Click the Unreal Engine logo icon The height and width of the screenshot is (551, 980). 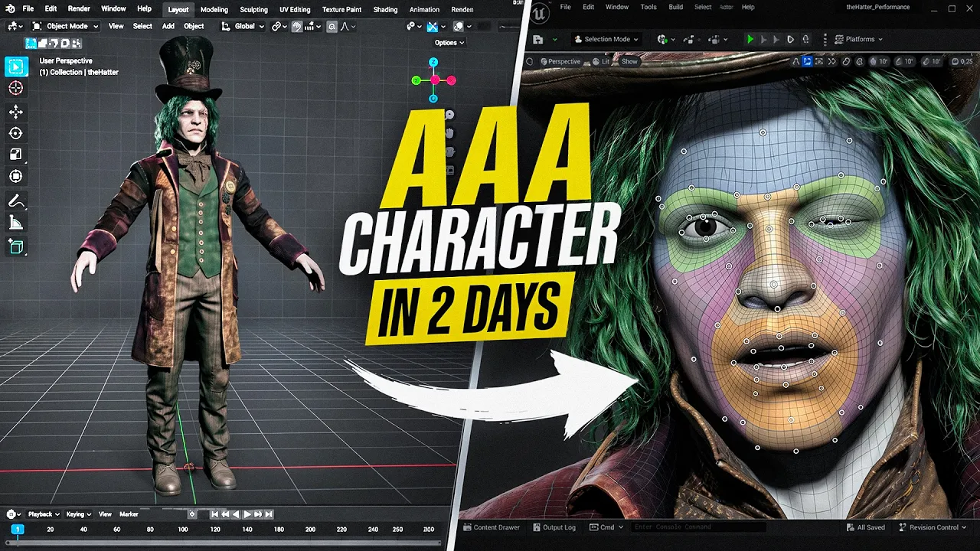pyautogui.click(x=539, y=12)
